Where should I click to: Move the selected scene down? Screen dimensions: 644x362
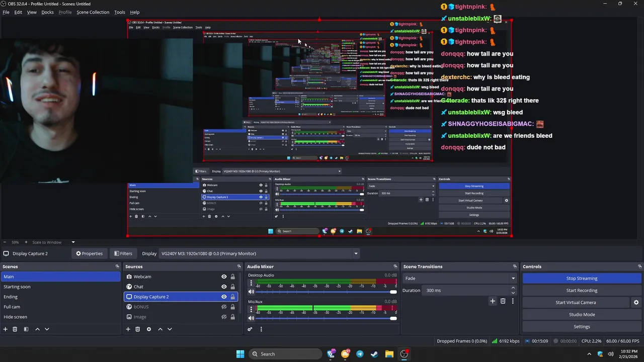coord(47,329)
